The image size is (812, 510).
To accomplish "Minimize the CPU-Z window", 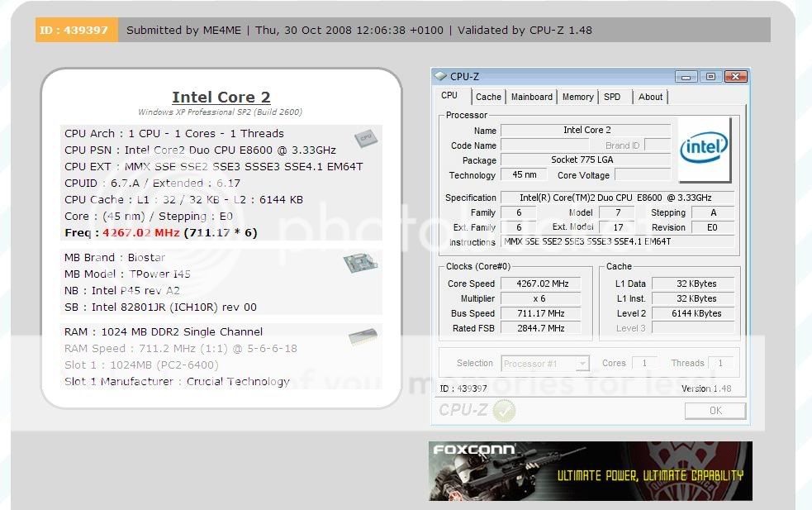I will coord(686,77).
